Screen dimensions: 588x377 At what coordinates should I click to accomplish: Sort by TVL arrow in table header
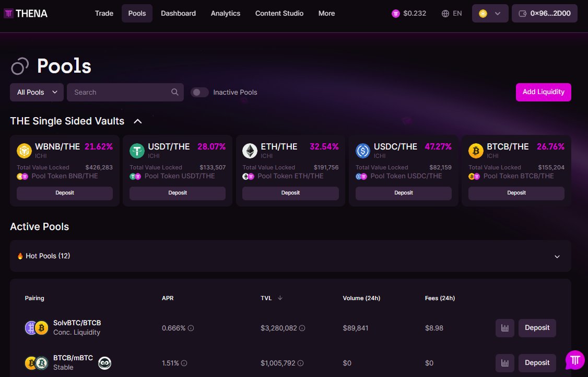point(280,298)
